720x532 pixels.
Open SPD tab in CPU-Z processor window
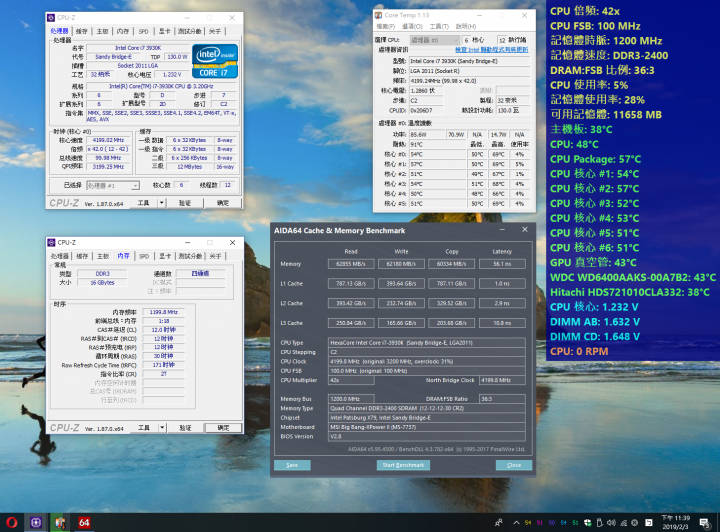144,31
